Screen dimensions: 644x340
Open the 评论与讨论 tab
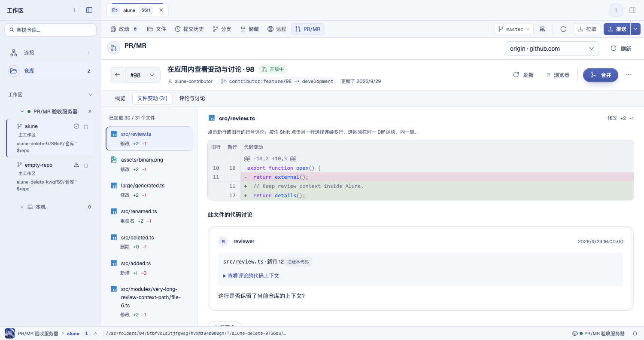point(192,98)
